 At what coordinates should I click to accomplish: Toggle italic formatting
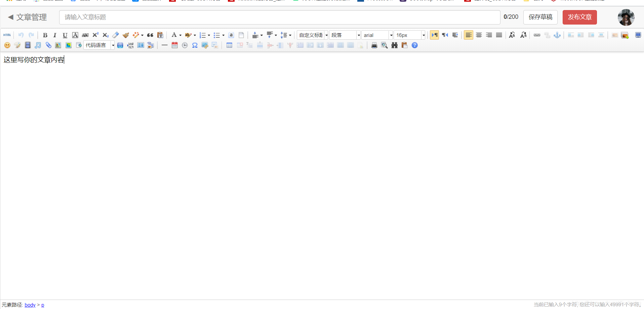55,35
